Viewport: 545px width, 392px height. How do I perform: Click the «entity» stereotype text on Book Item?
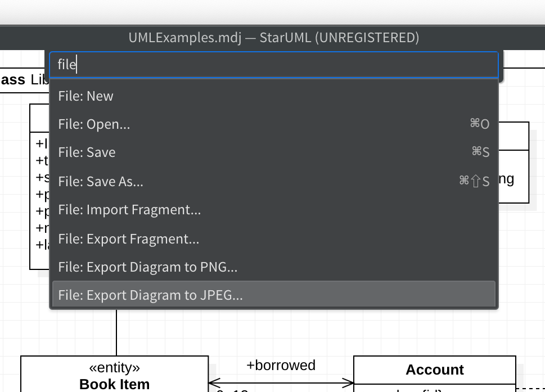pyautogui.click(x=115, y=368)
